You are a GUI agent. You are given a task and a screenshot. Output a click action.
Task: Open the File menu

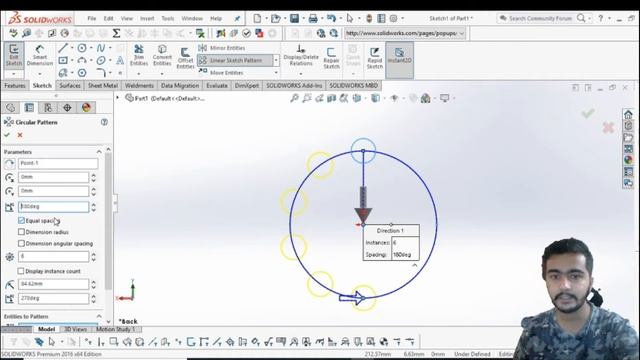91,18
